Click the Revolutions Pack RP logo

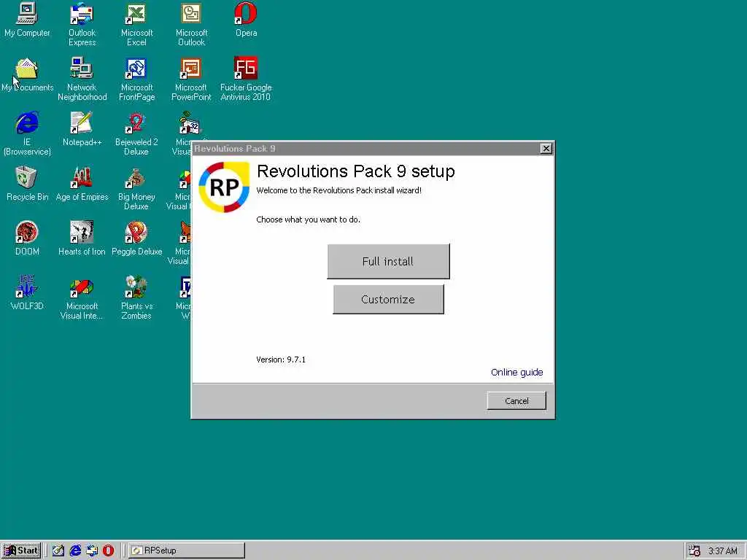pos(224,187)
